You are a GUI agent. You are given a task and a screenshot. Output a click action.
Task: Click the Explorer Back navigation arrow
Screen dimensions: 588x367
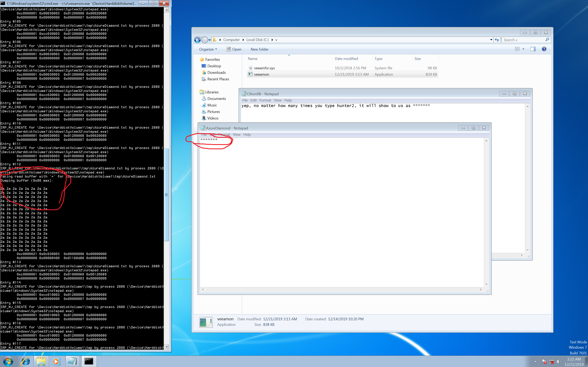pos(197,40)
